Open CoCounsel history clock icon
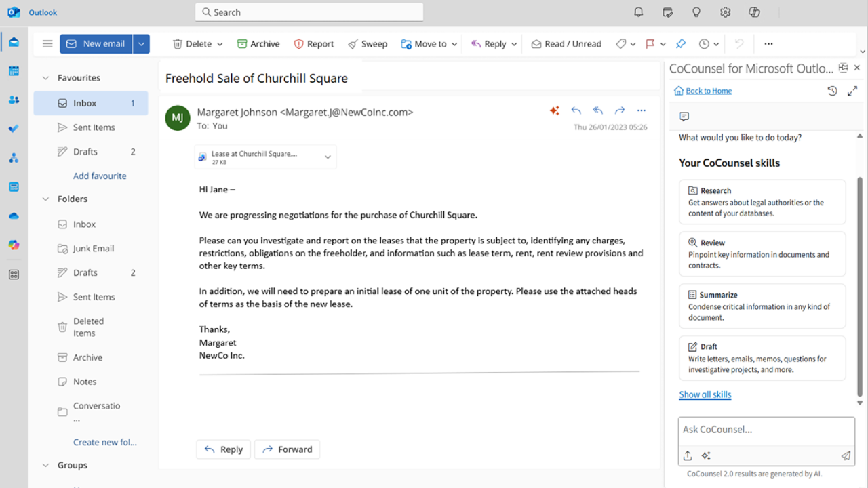The image size is (868, 488). 832,91
